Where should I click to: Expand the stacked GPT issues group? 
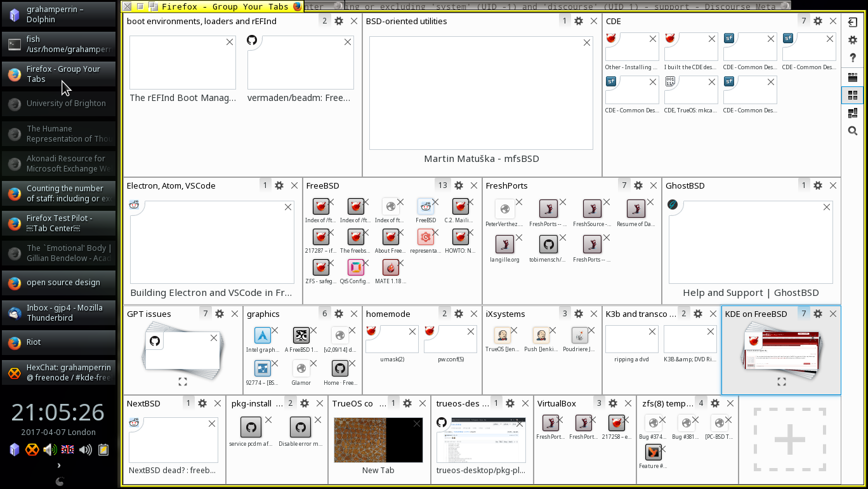183,382
